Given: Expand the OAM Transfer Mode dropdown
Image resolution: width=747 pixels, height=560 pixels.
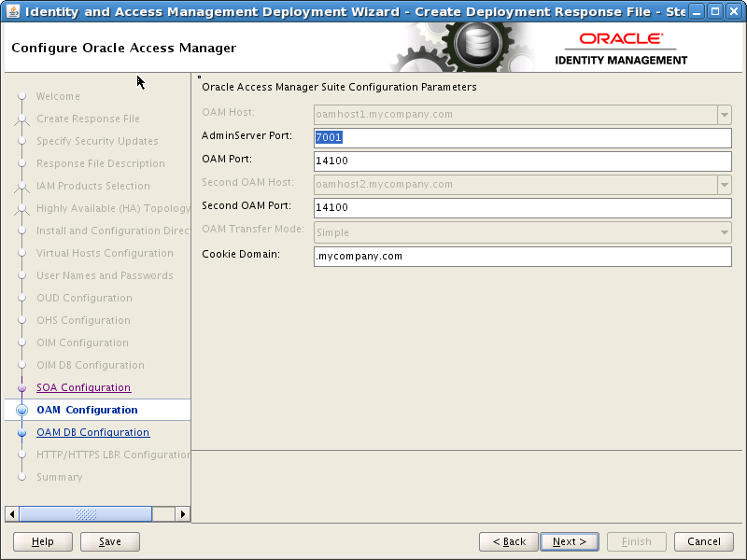Looking at the screenshot, I should [x=725, y=232].
